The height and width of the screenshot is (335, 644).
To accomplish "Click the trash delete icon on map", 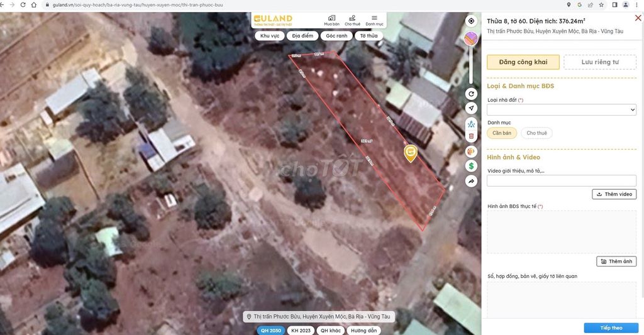I will (471, 136).
